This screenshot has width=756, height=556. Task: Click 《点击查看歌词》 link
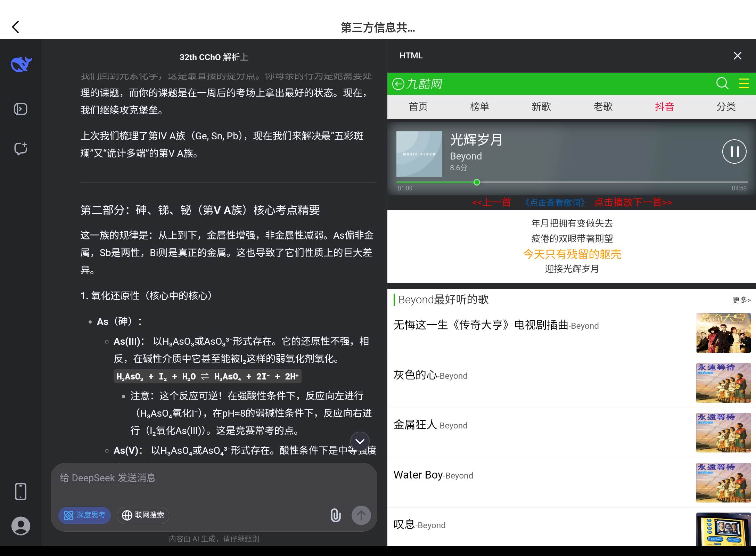[555, 202]
